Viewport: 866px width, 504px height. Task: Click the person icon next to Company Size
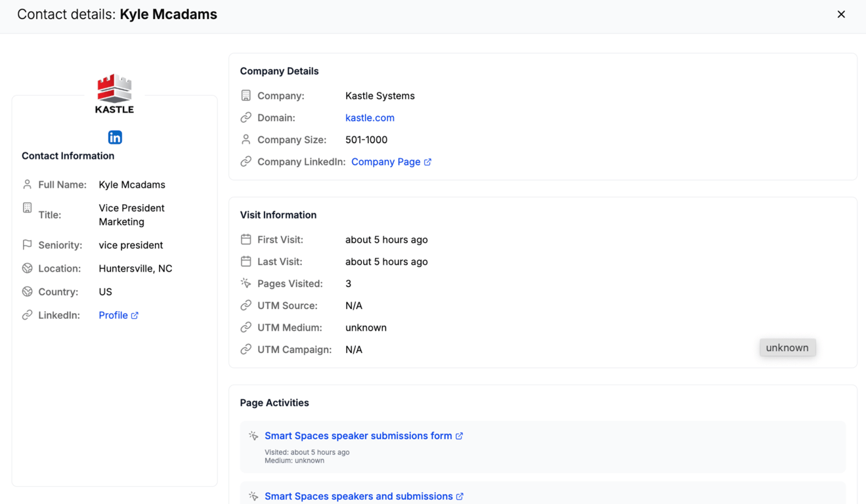[x=246, y=139]
